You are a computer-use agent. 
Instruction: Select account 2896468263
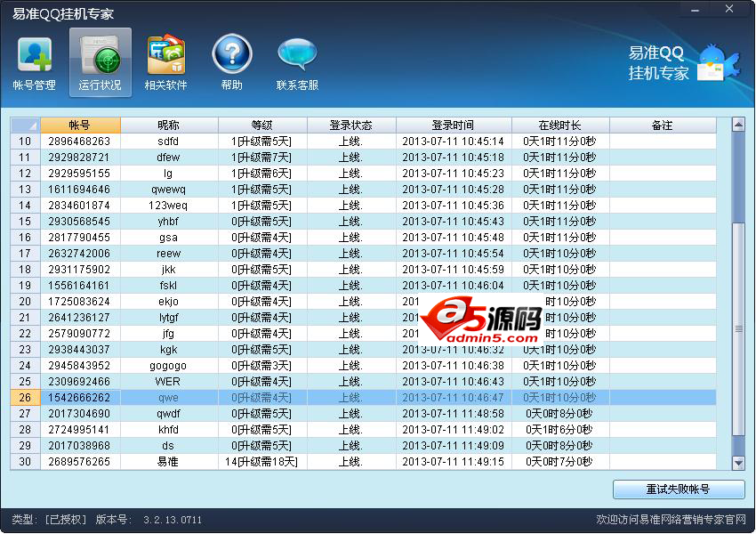click(79, 142)
